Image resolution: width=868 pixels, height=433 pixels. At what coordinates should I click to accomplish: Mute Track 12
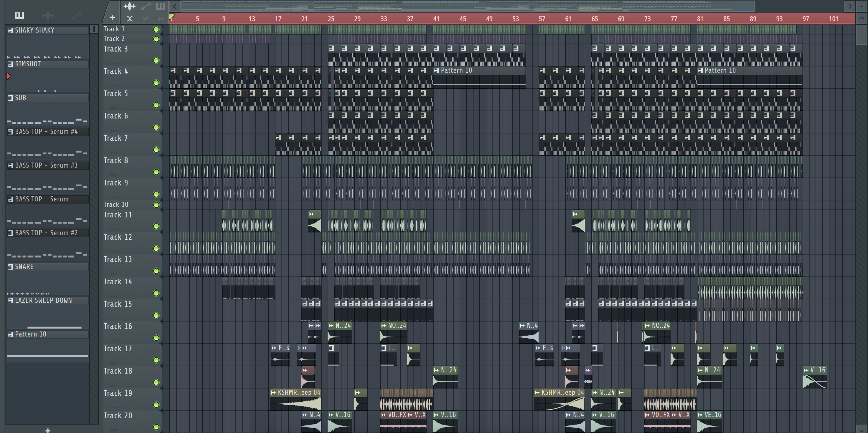(x=156, y=248)
